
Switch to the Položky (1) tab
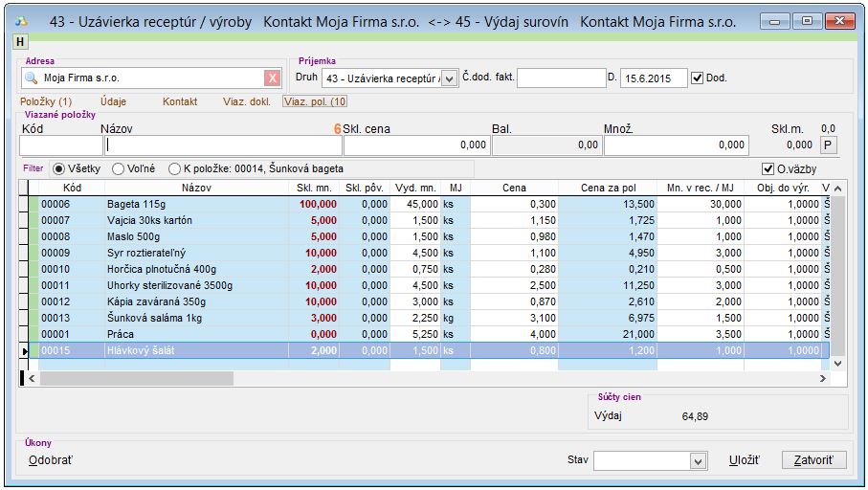point(46,101)
